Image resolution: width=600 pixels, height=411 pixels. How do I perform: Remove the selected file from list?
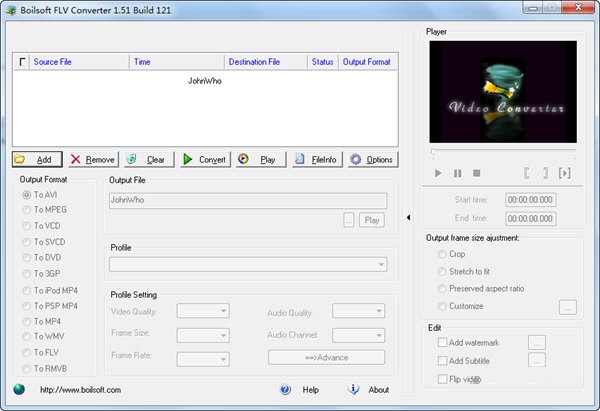tap(92, 159)
